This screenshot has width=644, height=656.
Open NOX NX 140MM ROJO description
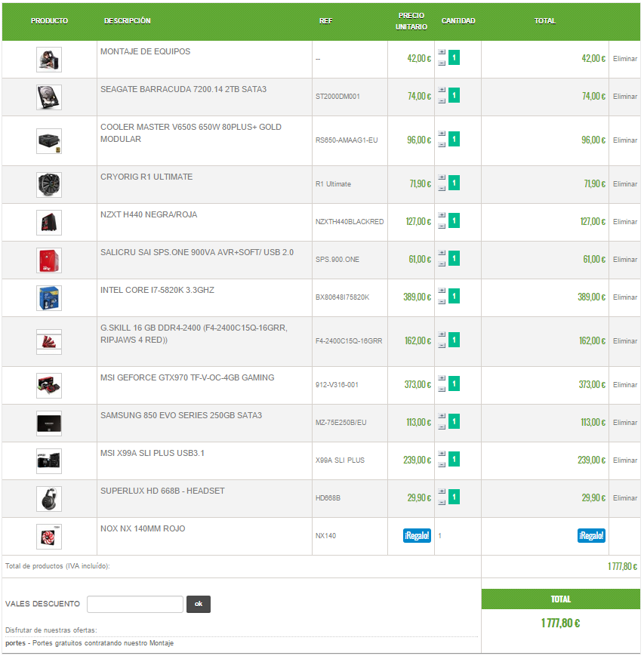coord(143,528)
